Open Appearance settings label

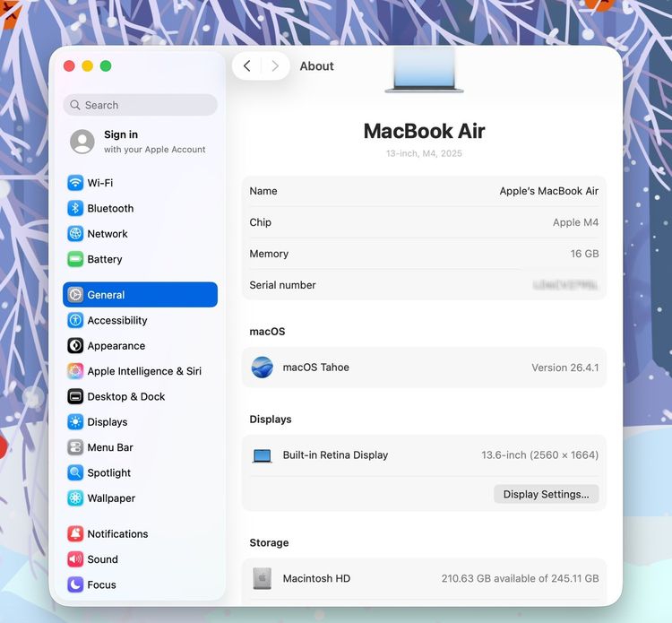(116, 346)
